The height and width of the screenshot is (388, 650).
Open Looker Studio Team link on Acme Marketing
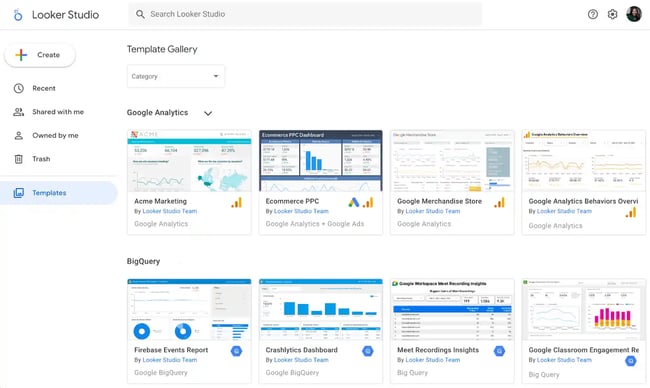[x=170, y=211]
